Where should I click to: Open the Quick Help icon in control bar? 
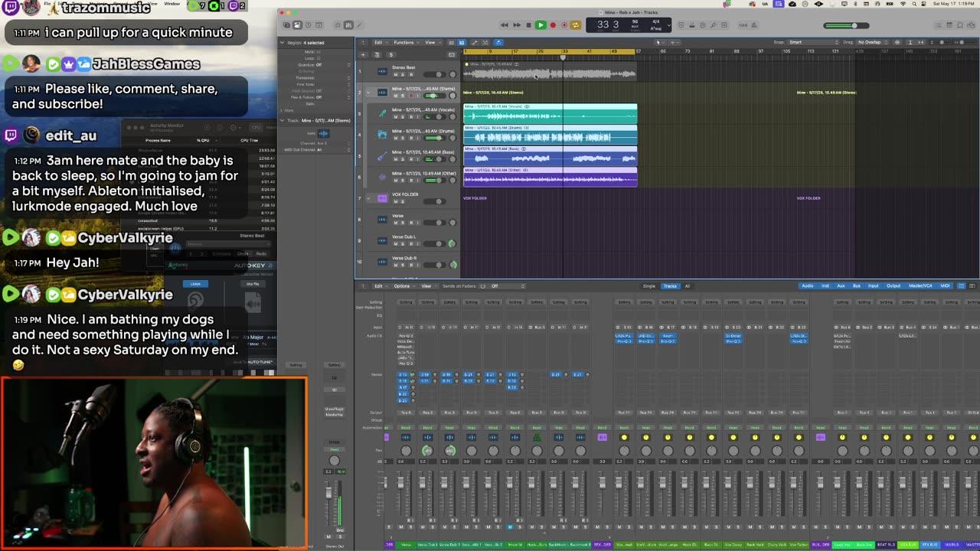click(x=307, y=25)
